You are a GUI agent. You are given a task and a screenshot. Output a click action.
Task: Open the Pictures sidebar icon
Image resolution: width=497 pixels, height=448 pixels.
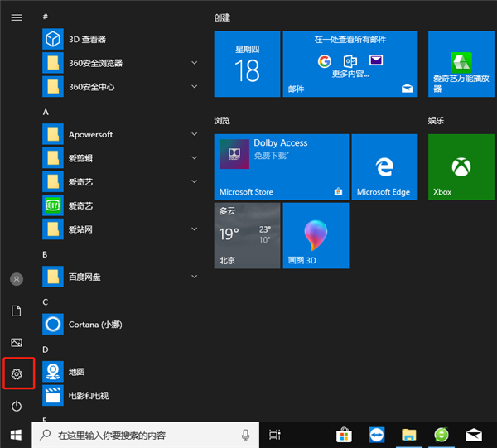pyautogui.click(x=17, y=343)
